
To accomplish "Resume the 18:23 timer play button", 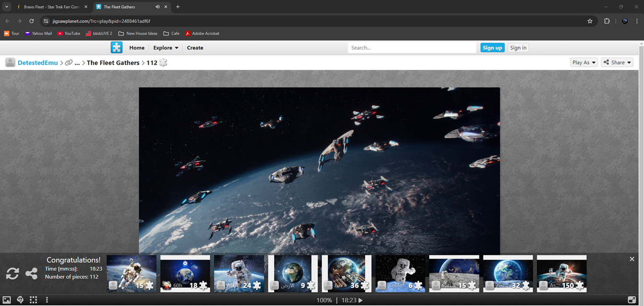I will pos(361,300).
